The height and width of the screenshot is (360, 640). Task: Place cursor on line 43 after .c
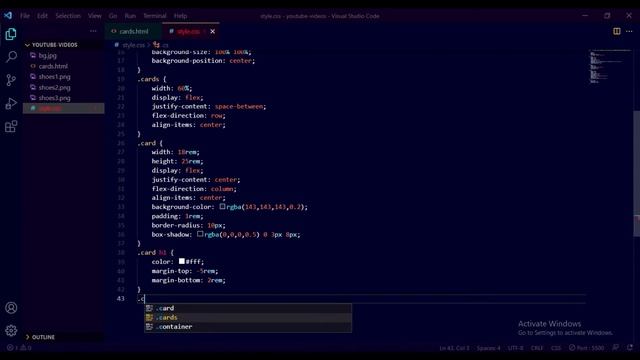(x=144, y=299)
